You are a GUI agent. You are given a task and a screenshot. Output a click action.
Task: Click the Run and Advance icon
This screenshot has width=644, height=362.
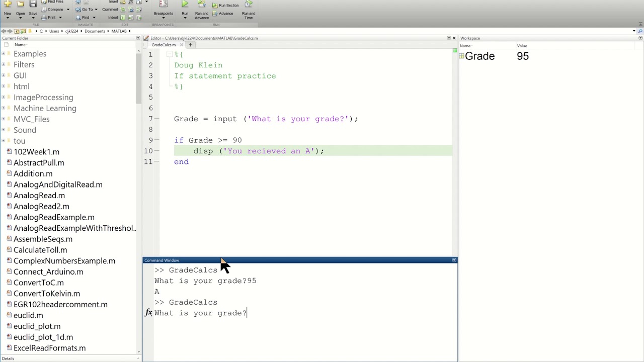pyautogui.click(x=202, y=4)
